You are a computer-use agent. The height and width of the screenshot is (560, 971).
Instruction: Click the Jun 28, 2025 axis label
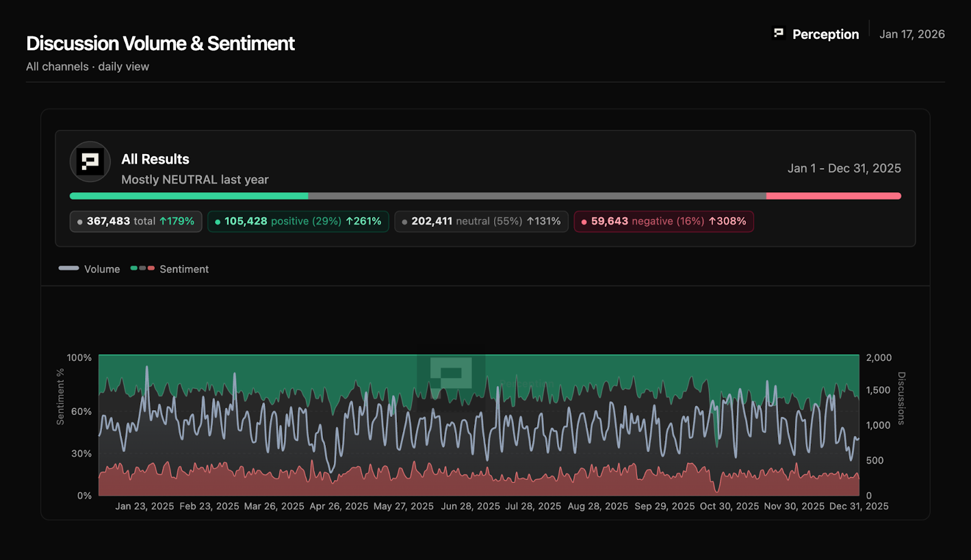pyautogui.click(x=470, y=506)
